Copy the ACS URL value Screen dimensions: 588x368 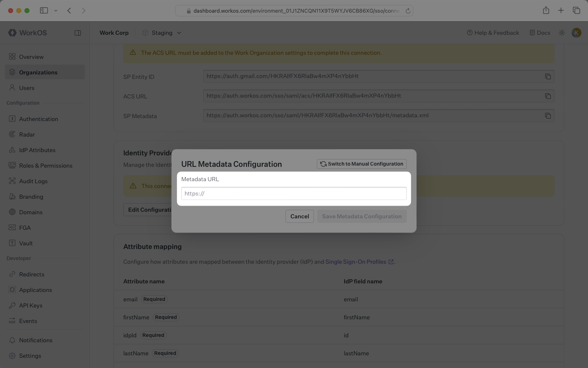point(548,96)
